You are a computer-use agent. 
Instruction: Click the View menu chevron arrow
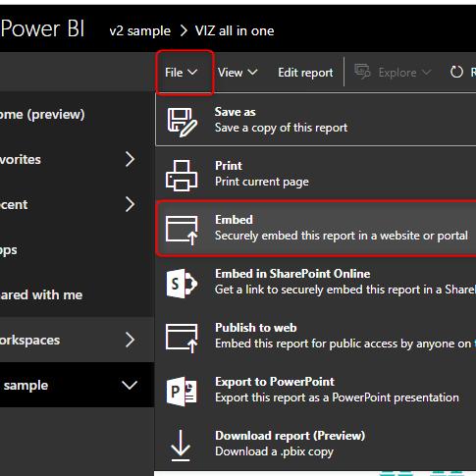[252, 72]
